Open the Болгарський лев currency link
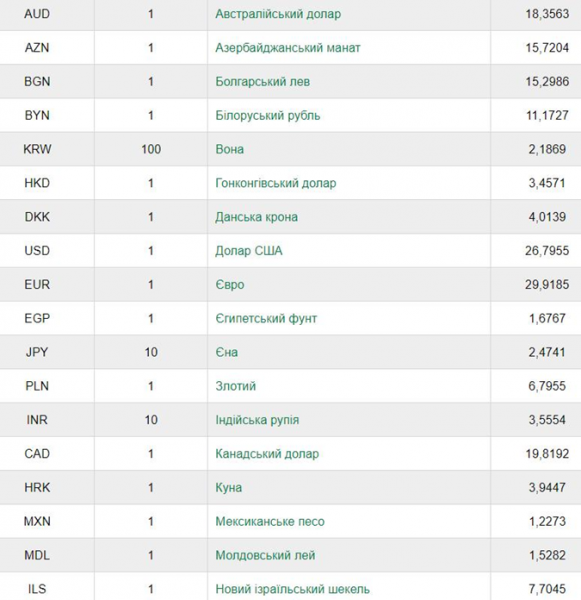 coord(263,82)
